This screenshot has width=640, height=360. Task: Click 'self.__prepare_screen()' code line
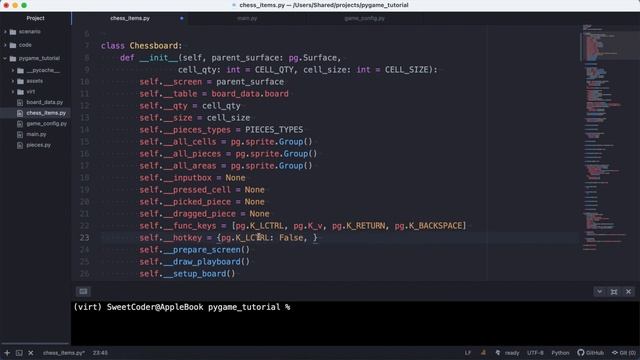194,250
